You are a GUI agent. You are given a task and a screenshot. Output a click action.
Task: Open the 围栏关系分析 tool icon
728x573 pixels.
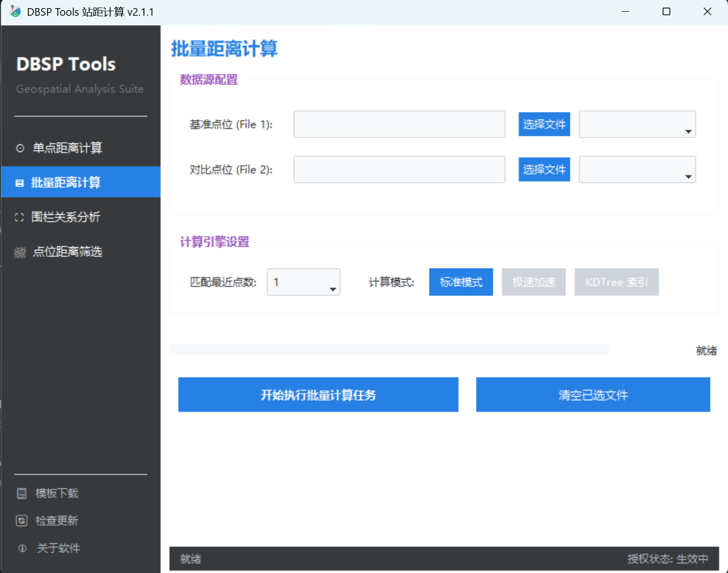19,217
